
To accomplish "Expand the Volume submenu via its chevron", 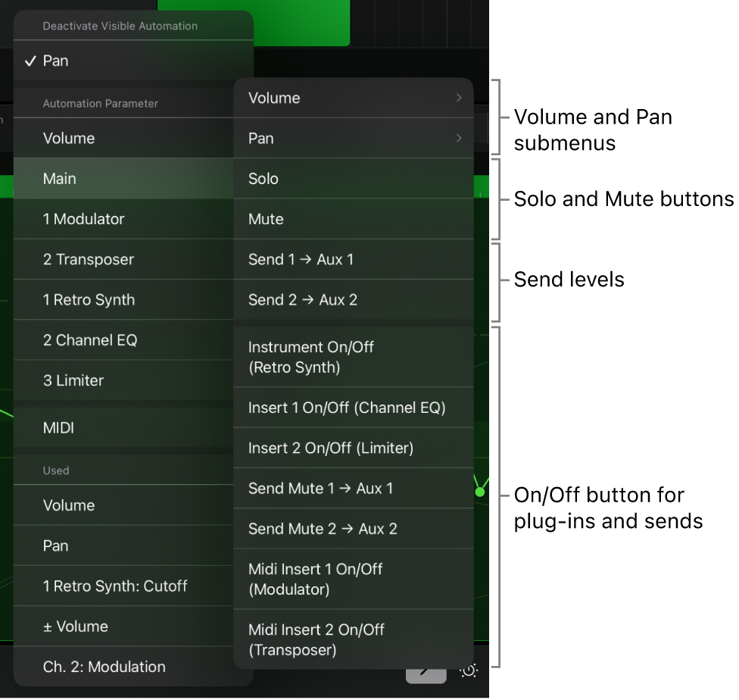I will 459,98.
